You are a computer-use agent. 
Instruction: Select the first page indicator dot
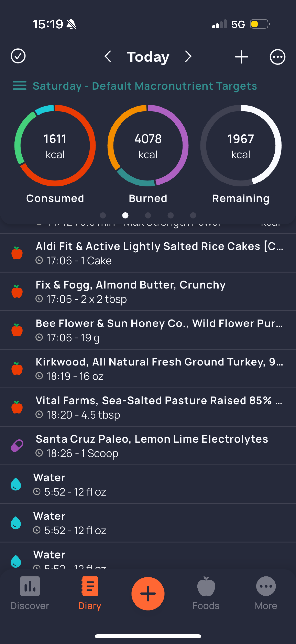[103, 215]
